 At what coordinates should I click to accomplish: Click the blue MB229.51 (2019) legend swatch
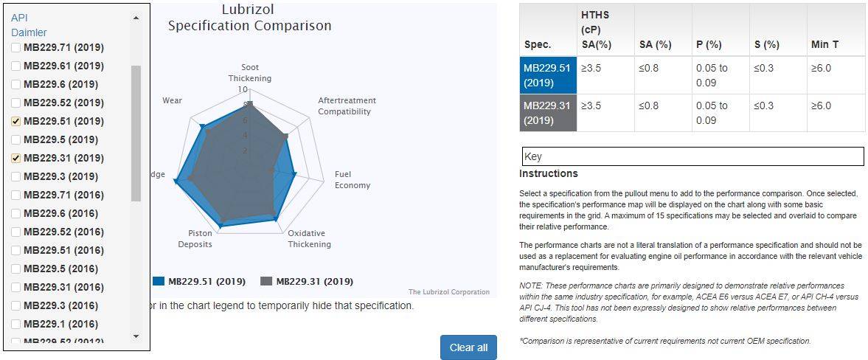point(159,281)
